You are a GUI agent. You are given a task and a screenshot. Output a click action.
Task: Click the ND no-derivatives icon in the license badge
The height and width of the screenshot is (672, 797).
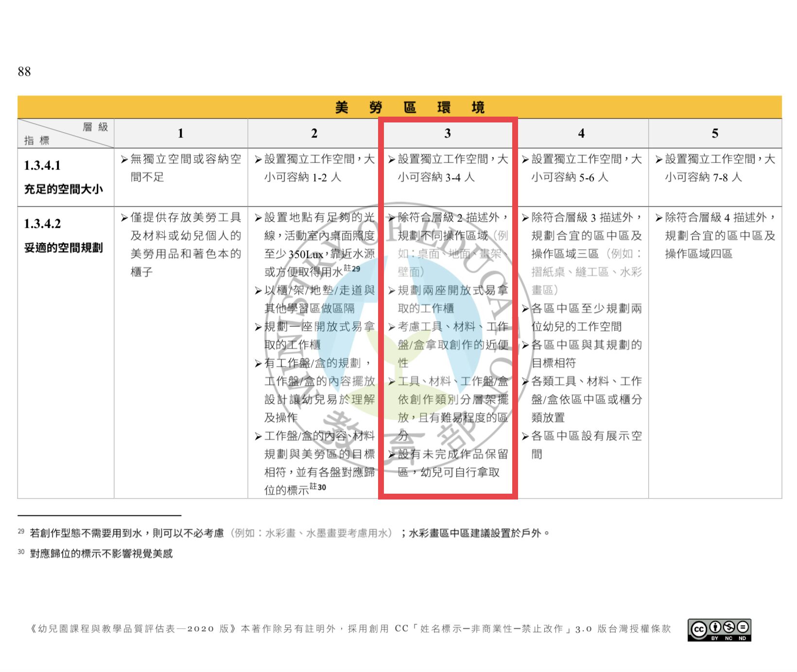[742, 627]
